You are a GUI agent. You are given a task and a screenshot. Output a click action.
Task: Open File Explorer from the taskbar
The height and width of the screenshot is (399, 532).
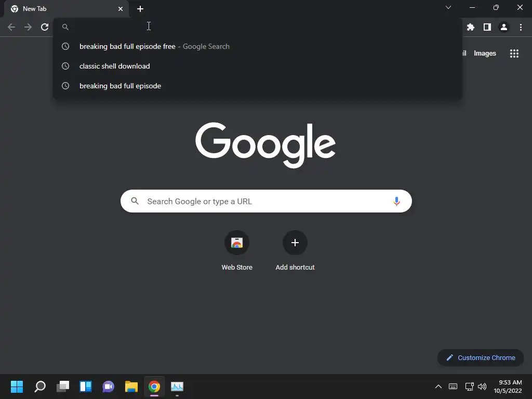click(131, 387)
